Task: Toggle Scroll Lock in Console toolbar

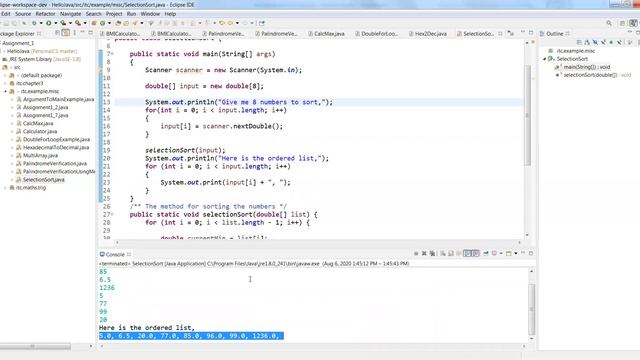Action: (x=451, y=253)
